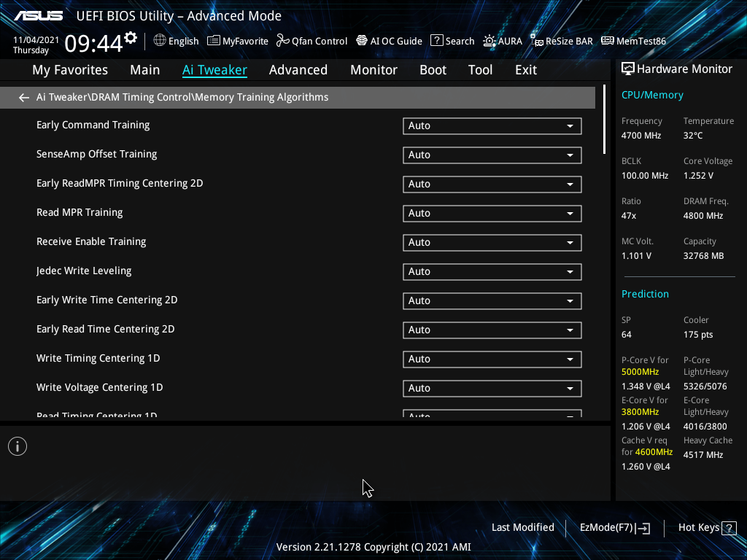
Task: Open Read MPR Training dropdown
Action: 492,214
